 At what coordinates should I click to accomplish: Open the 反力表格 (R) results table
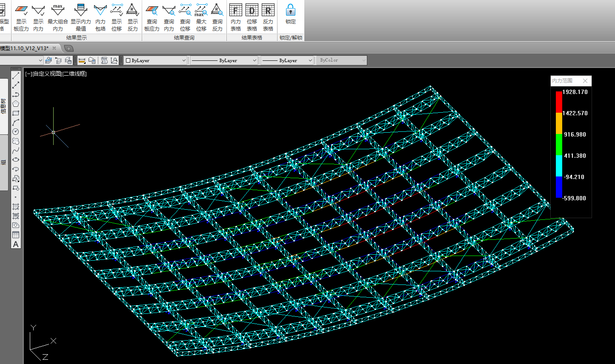tap(268, 18)
